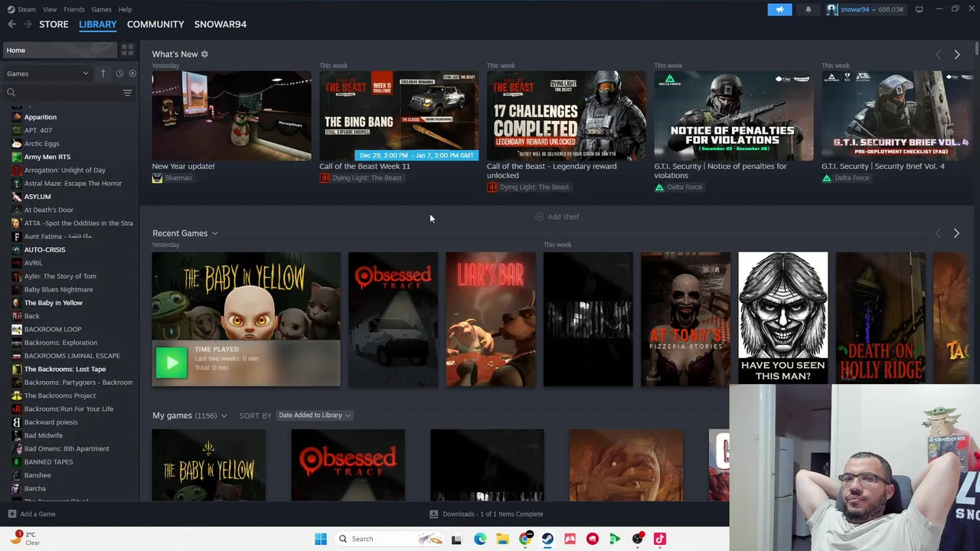The width and height of the screenshot is (980, 551).
Task: Open the Date Added to Library sort dropdown
Action: 314,416
